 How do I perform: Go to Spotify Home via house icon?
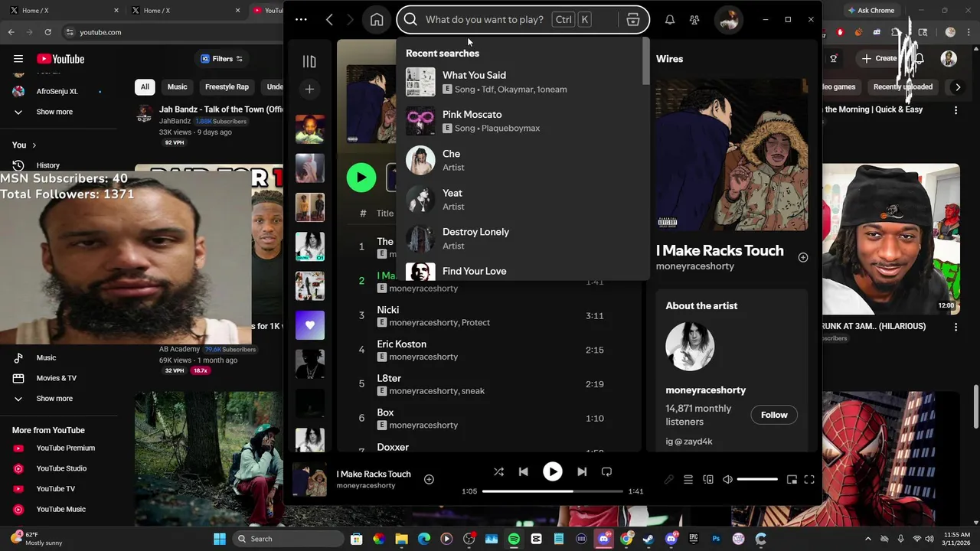tap(377, 20)
